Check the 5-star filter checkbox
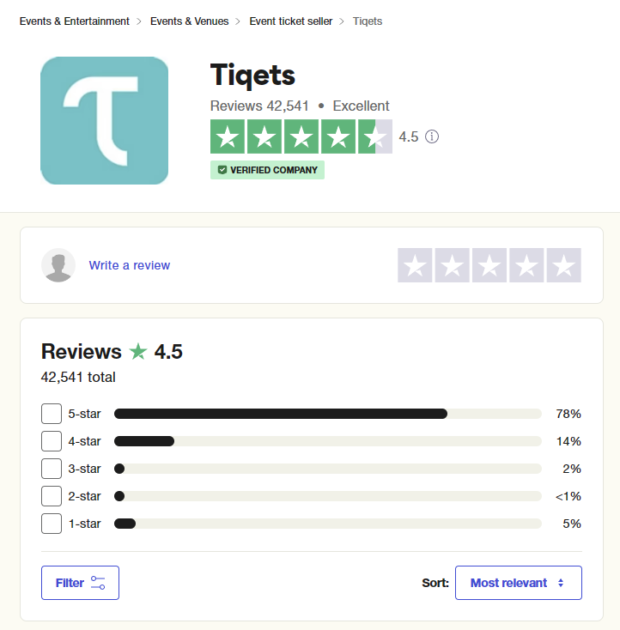Image resolution: width=620 pixels, height=630 pixels. click(x=51, y=414)
